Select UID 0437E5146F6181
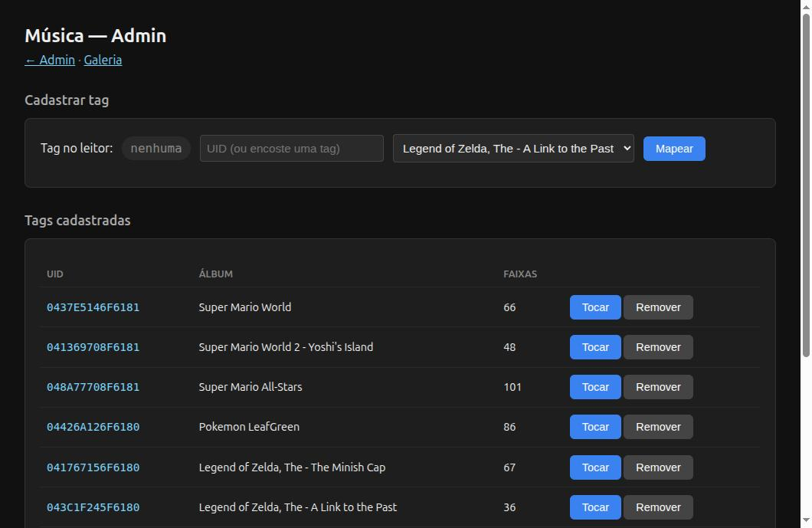Image resolution: width=812 pixels, height=528 pixels. click(93, 307)
